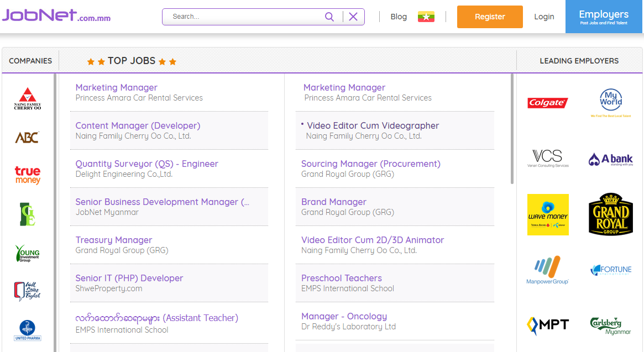View the Brand Manager job listing
Image resolution: width=644 pixels, height=352 pixels.
pyautogui.click(x=333, y=202)
